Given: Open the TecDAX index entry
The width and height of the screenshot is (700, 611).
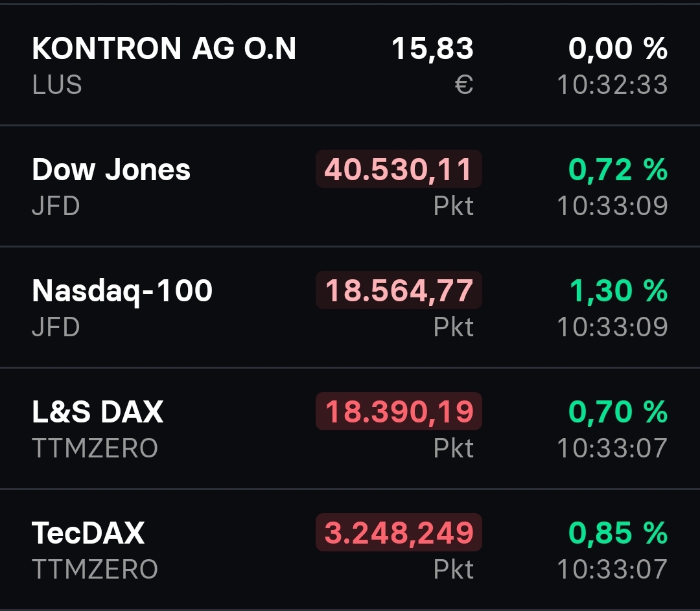Looking at the screenshot, I should pyautogui.click(x=88, y=533).
